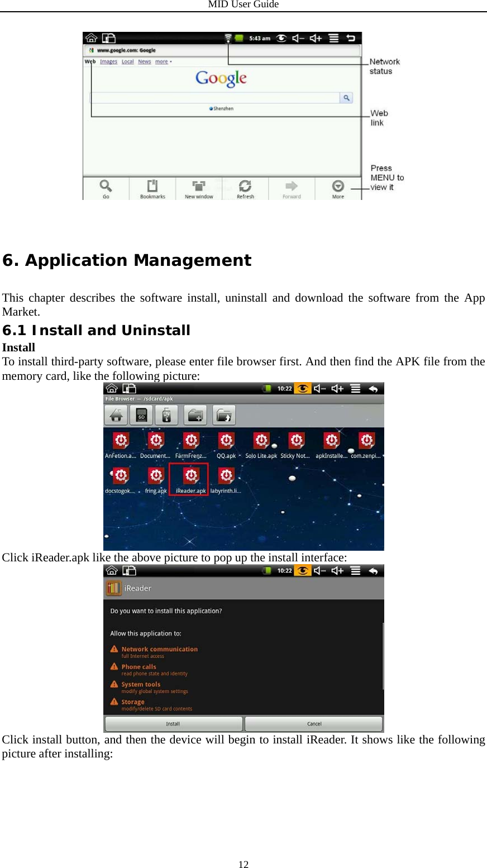
Task: Open the AnFetion APK file
Action: (x=121, y=445)
